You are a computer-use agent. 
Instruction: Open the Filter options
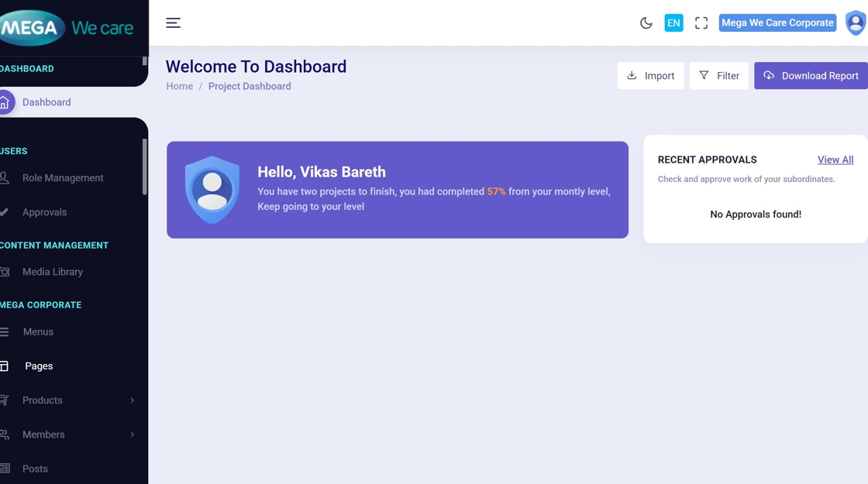pos(718,76)
